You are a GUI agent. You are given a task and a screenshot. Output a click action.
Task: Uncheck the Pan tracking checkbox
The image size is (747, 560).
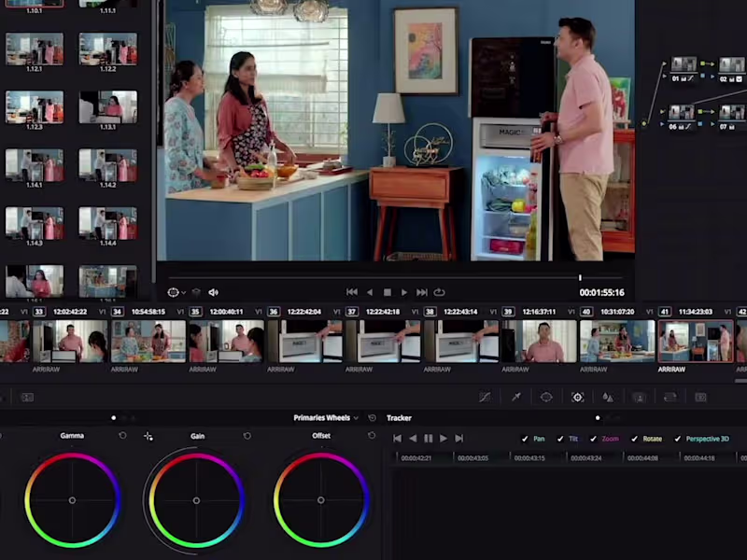click(x=525, y=439)
